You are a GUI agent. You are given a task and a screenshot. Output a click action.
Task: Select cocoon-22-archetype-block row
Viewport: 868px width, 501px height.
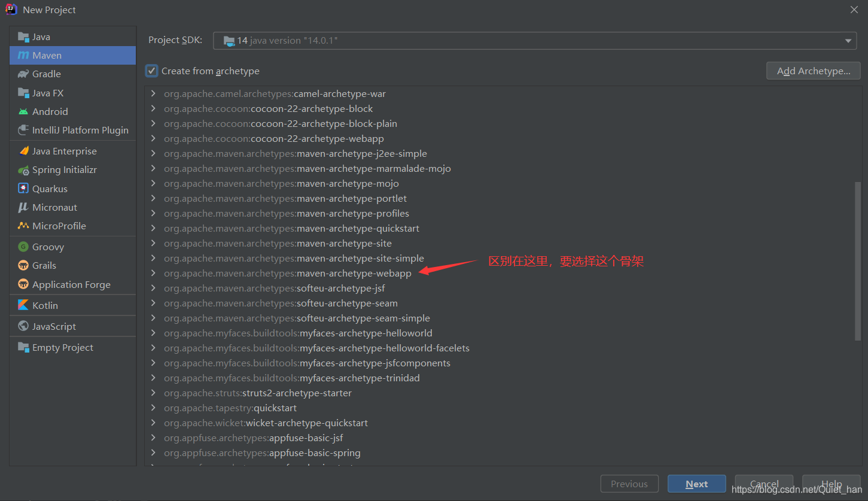502,108
